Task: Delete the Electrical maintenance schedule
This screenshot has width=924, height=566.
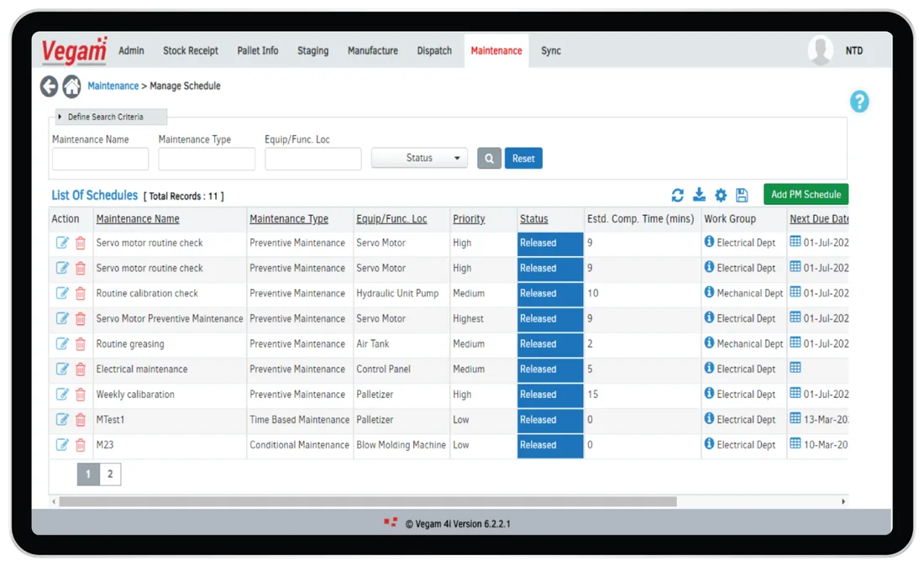Action: tap(81, 369)
